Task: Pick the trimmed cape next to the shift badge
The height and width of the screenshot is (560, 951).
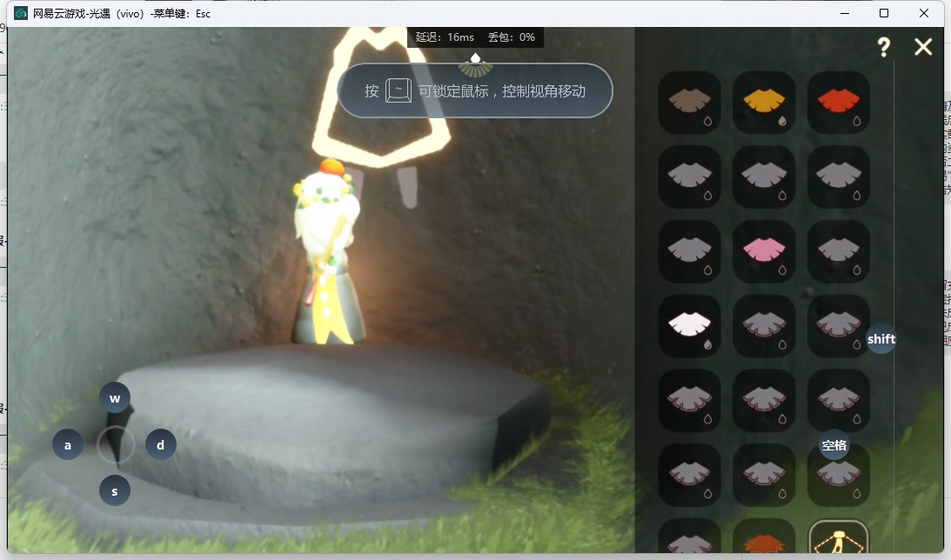Action: tap(839, 326)
